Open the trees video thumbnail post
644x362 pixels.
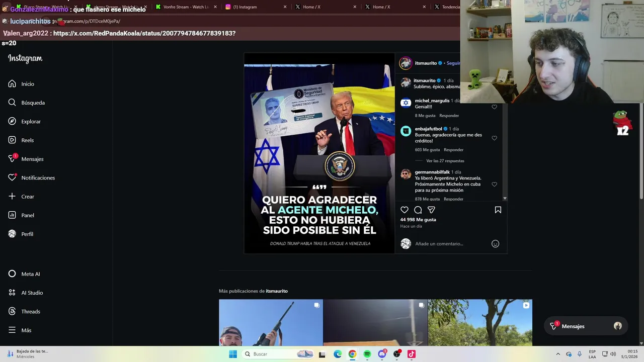coord(480,323)
